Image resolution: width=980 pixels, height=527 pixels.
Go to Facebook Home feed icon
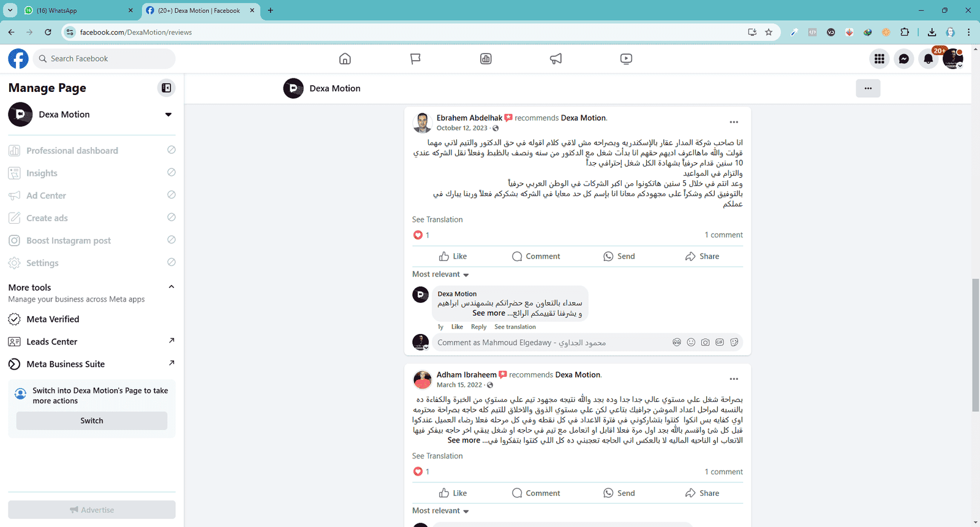345,59
